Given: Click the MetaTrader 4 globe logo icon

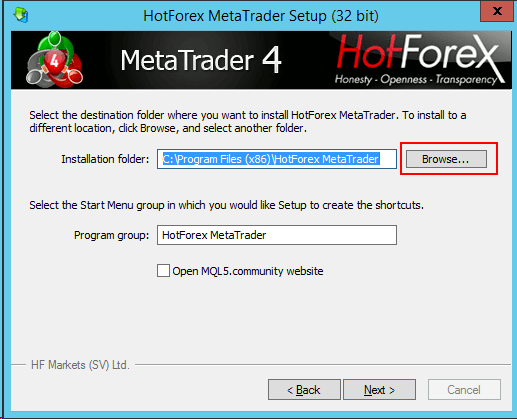Looking at the screenshot, I should pyautogui.click(x=55, y=60).
